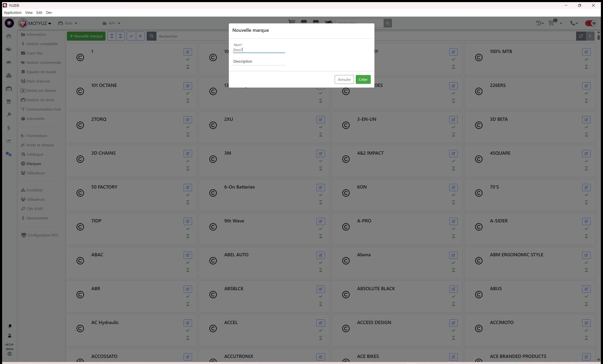Click the edit icon for ABUS brand
Image resolution: width=603 pixels, height=364 pixels.
click(x=586, y=289)
